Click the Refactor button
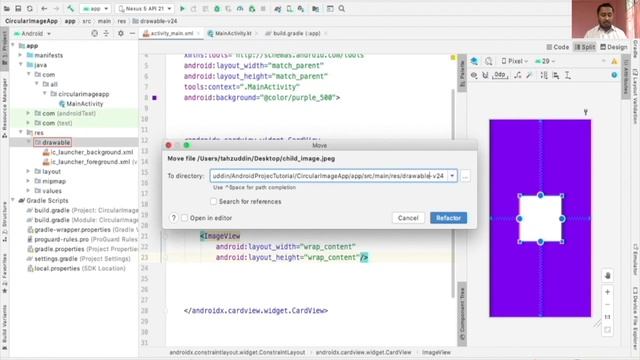The height and width of the screenshot is (360, 640). pyautogui.click(x=448, y=218)
